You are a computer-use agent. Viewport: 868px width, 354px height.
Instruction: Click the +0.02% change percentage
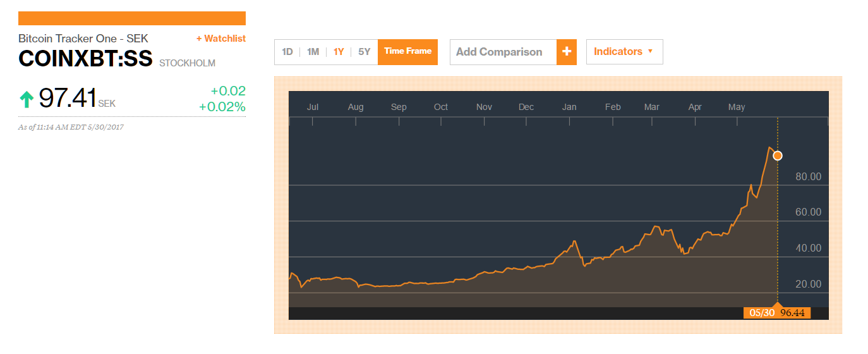click(222, 107)
